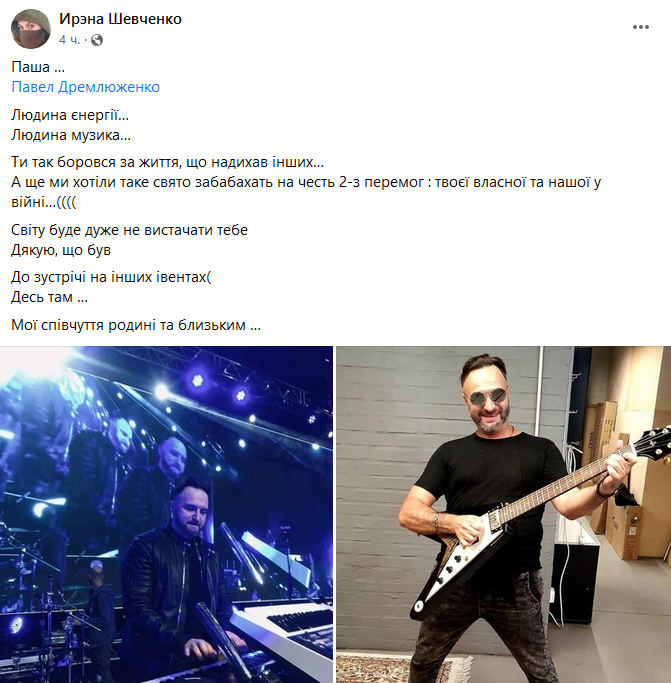Click "До зустрічі на інших івентах("
The width and height of the screenshot is (671, 683).
click(x=111, y=277)
